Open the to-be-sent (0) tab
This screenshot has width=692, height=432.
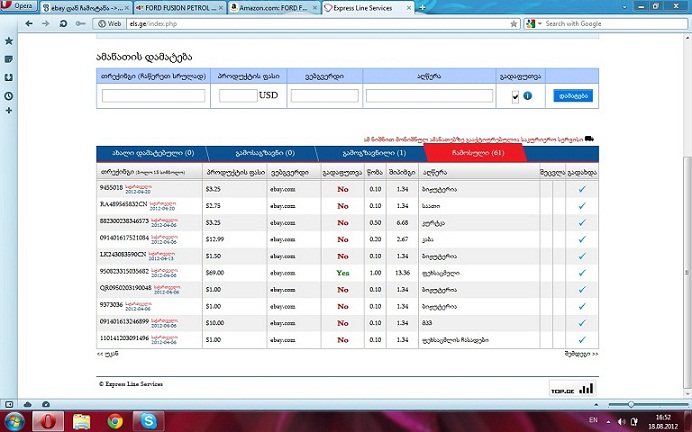pos(265,153)
